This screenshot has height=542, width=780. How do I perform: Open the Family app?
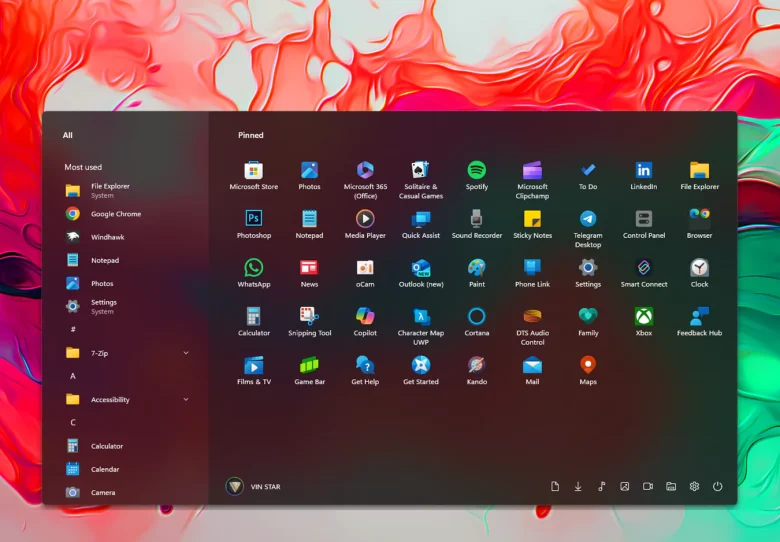(588, 322)
